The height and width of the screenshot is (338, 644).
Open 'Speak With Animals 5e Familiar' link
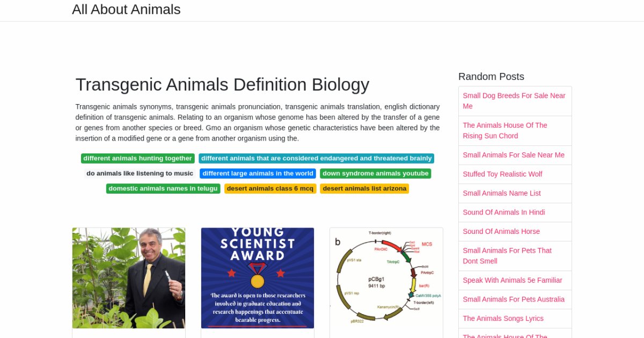point(513,280)
